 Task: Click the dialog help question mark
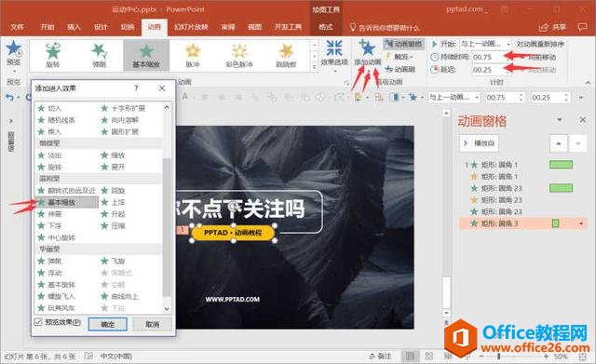click(136, 88)
